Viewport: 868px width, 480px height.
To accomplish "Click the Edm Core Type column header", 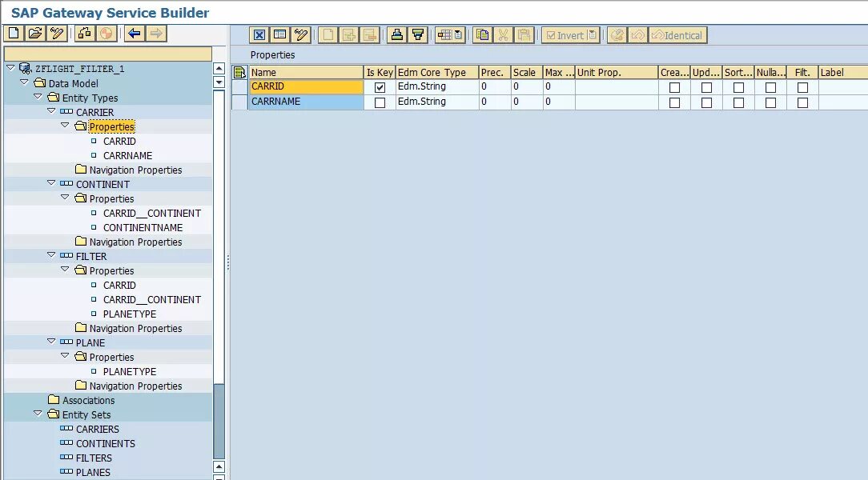I will 437,73.
